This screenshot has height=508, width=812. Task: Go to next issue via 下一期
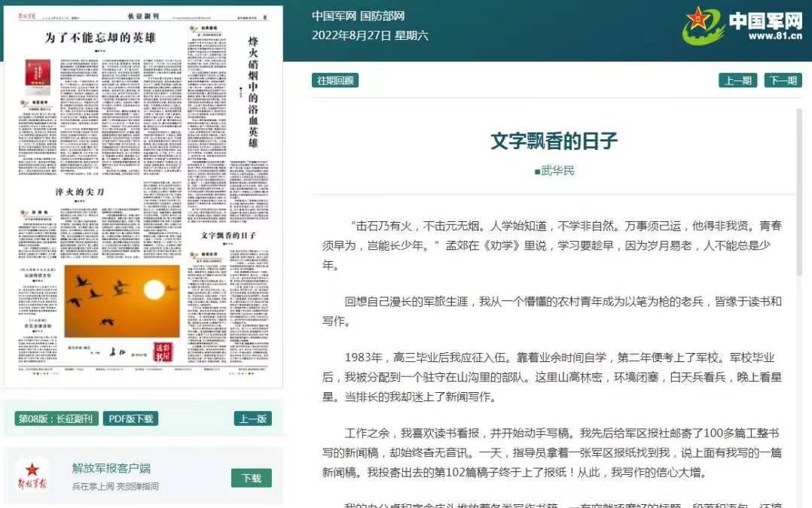(x=783, y=81)
